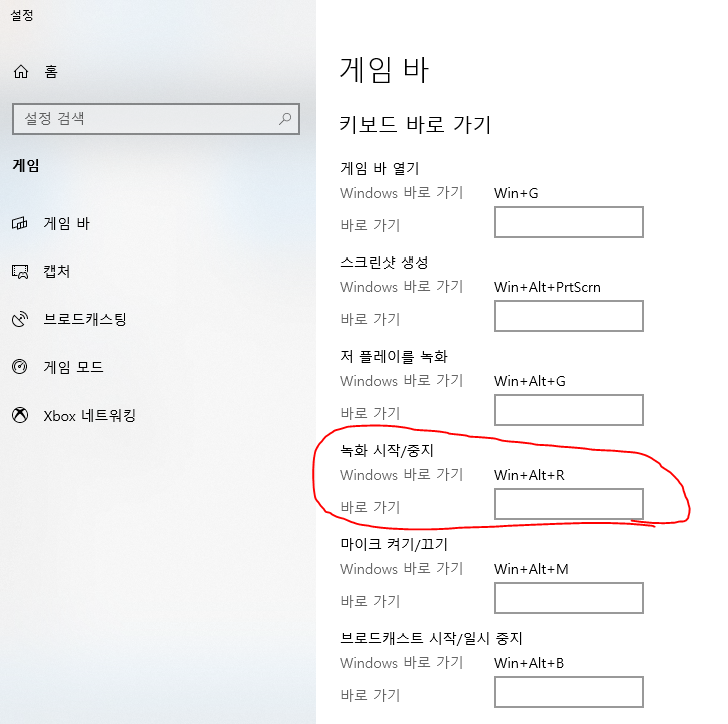Click the 키보드 바로 가기 heading
The image size is (728, 724).
(415, 124)
